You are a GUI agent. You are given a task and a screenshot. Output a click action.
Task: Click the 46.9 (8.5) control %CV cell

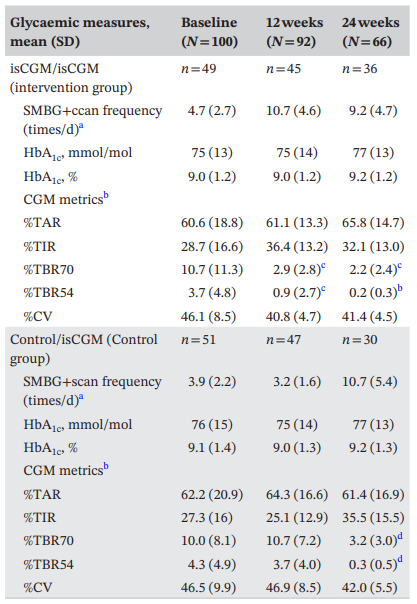tap(293, 587)
